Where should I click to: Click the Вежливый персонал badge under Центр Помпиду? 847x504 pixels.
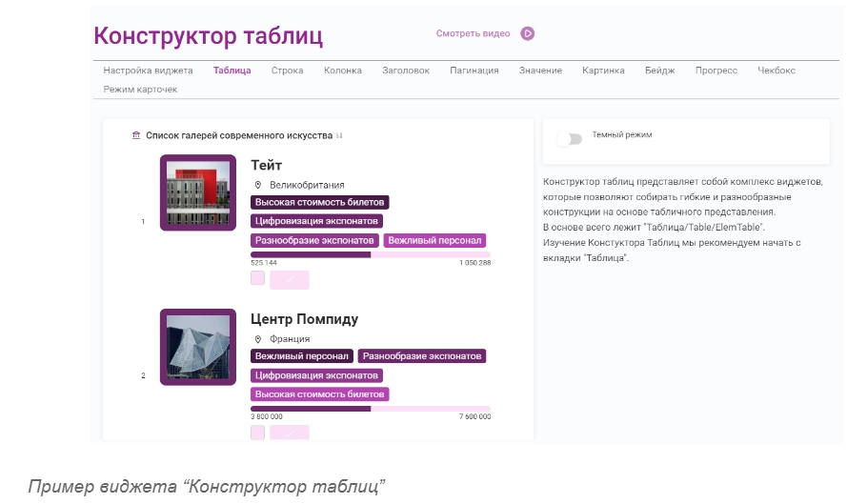302,355
